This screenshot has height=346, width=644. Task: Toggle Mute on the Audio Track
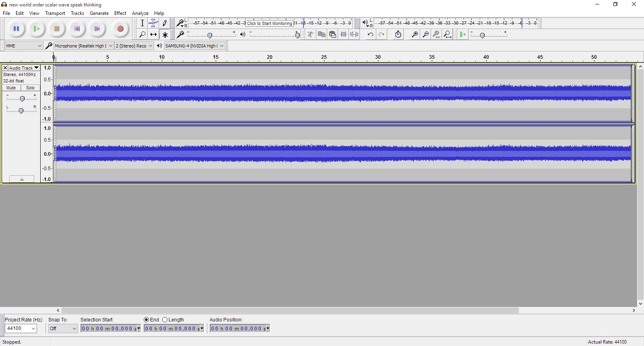[11, 88]
